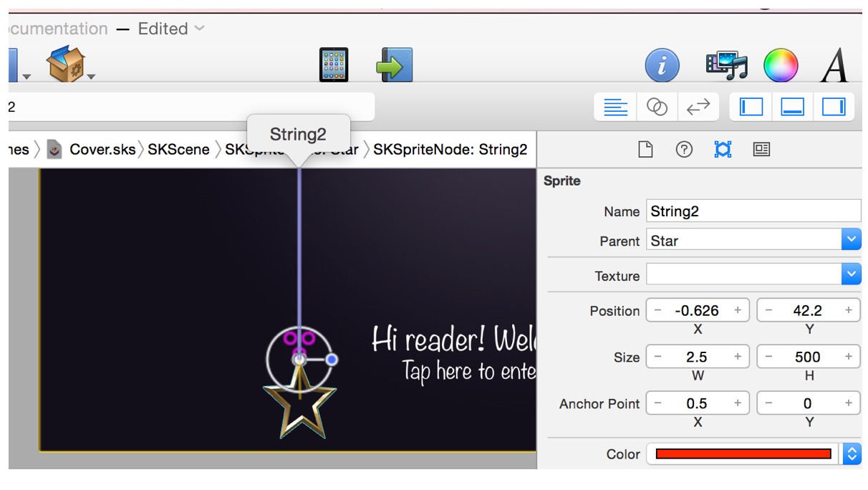Decrease Anchor Point X value
The width and height of the screenshot is (868, 490).
click(x=658, y=403)
